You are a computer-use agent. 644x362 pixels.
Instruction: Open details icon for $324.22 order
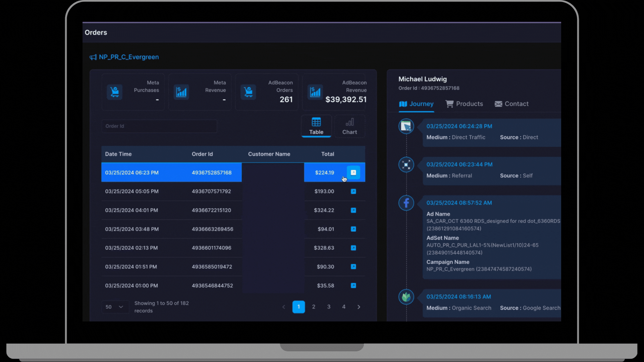coord(353,210)
